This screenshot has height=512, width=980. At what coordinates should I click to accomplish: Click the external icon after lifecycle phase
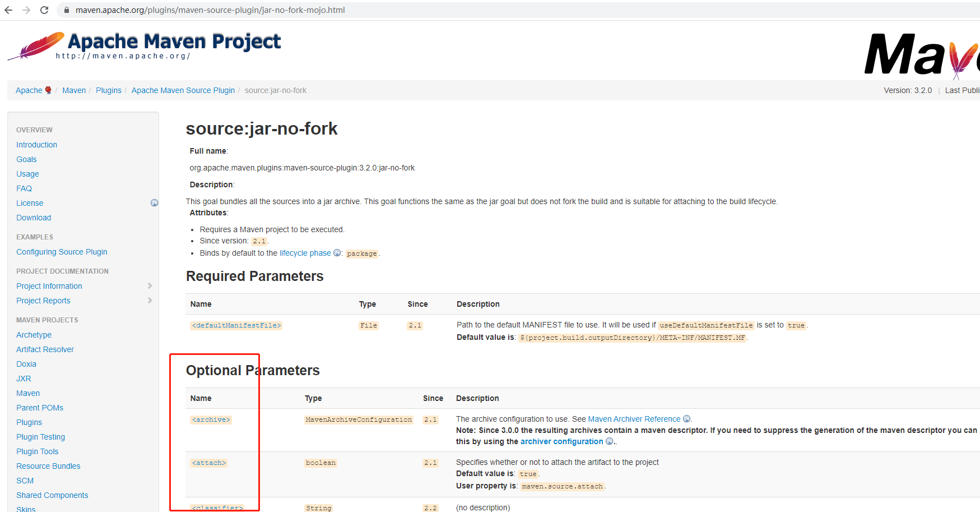[x=337, y=253]
